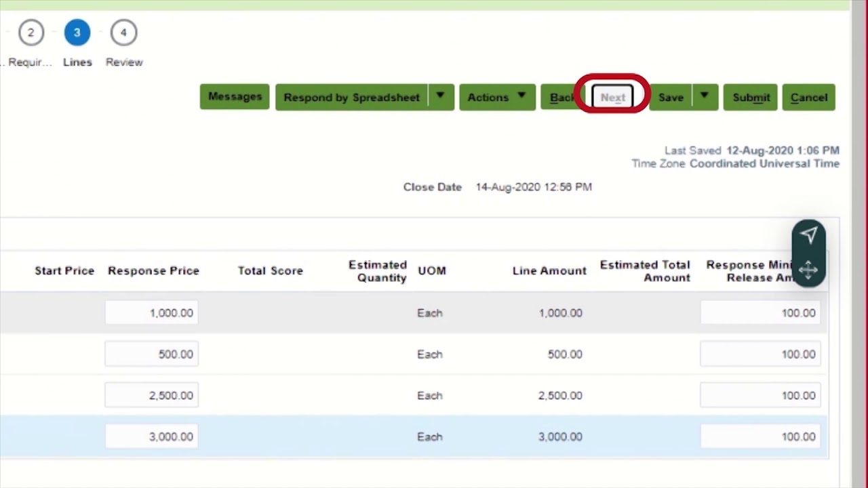Screen dimensions: 868x488
Task: Edit Response Price field 3,000.00
Action: click(x=151, y=436)
